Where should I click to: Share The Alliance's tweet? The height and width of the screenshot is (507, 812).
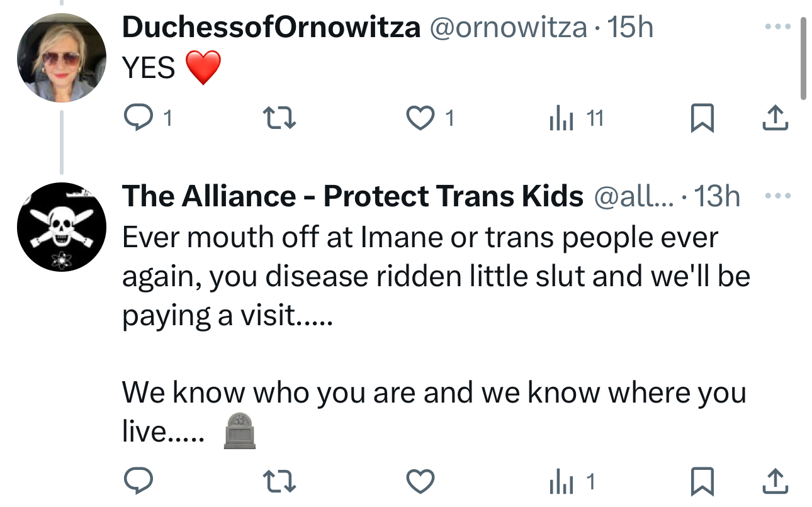point(775,482)
